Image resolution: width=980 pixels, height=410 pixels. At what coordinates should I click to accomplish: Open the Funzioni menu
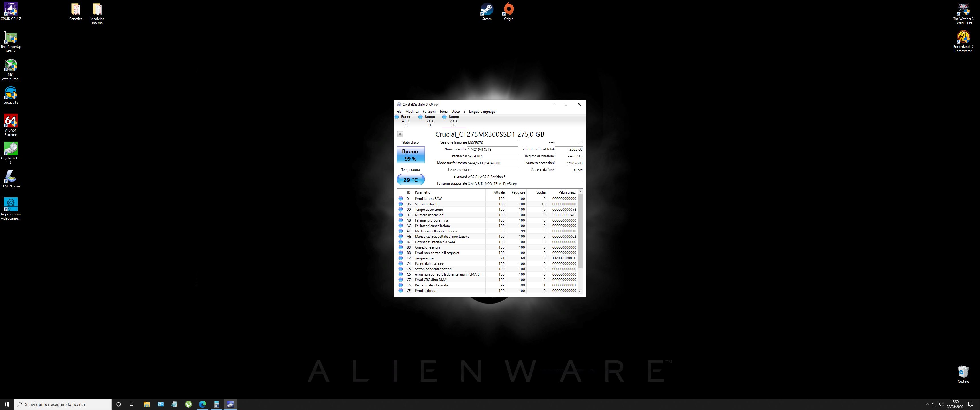[429, 111]
